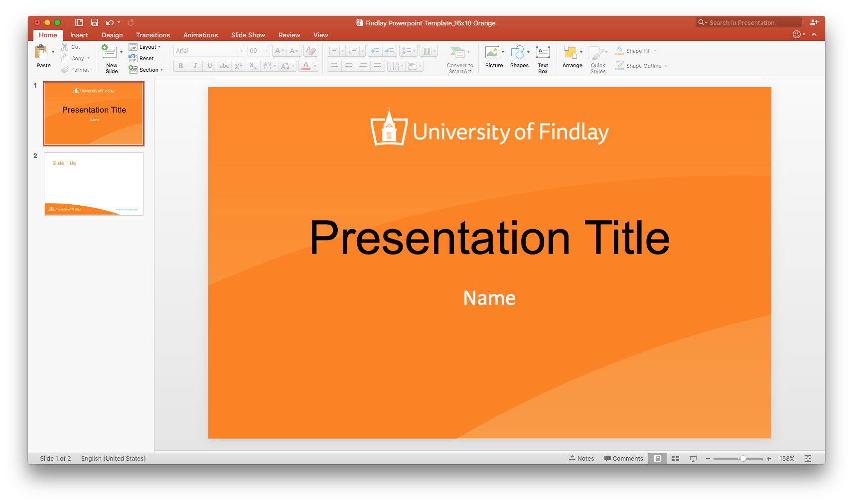Screen dimensions: 853x504
Task: Open the Notes pane
Action: click(x=581, y=459)
